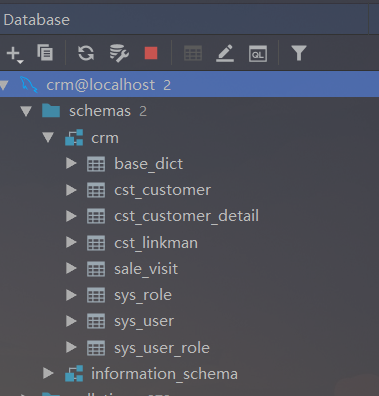Viewport: 379px width, 396px height.
Task: Expand the sys_role table arrow
Action: (71, 295)
